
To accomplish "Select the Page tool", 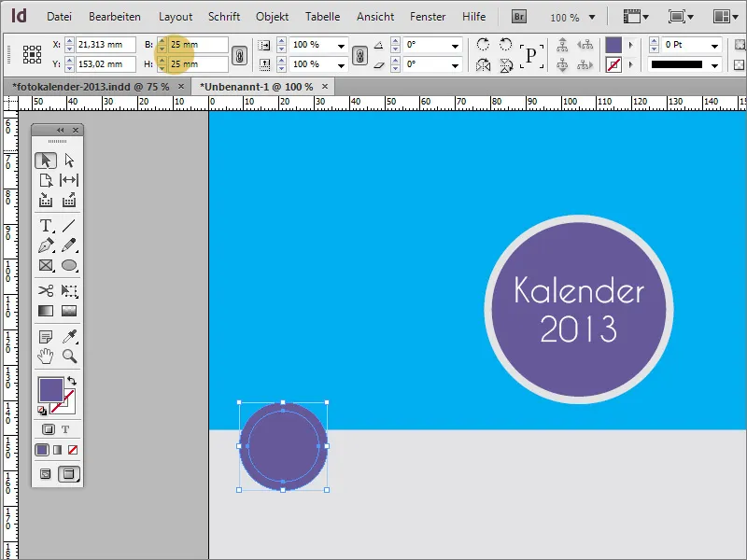I will coord(46,180).
